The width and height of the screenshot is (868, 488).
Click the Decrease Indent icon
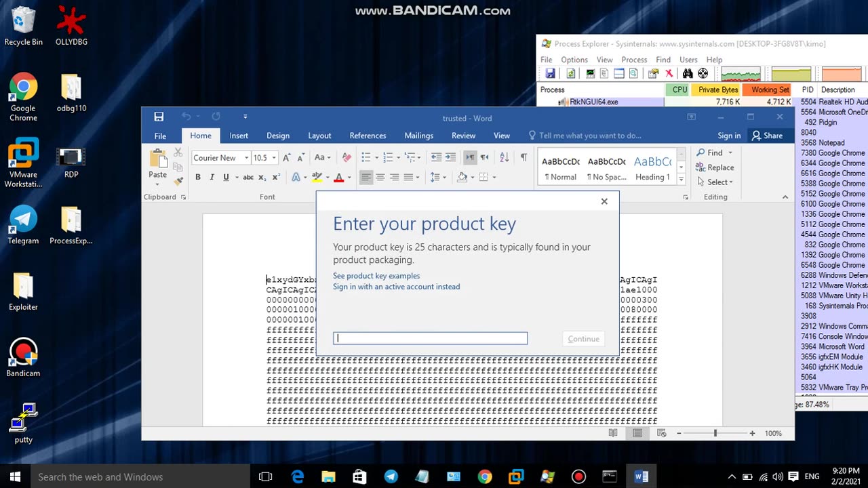click(x=437, y=157)
